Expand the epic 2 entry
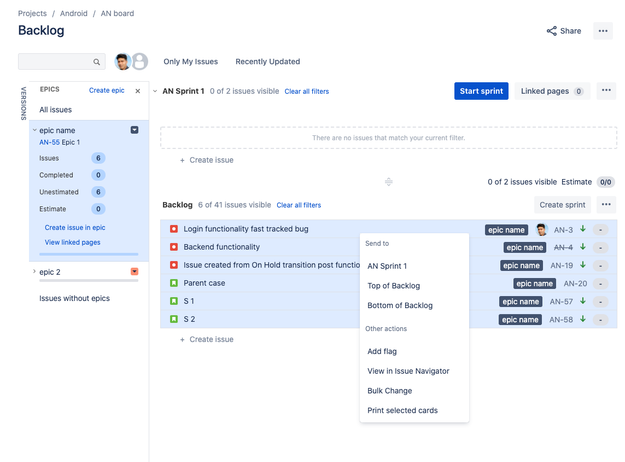This screenshot has height=462, width=625. point(34,271)
